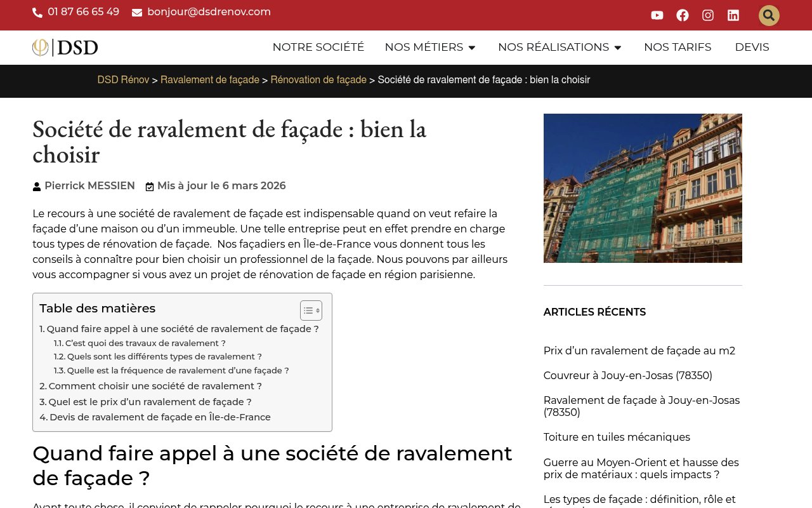Click the 'Quand faire appel' section heading

pos(272,465)
